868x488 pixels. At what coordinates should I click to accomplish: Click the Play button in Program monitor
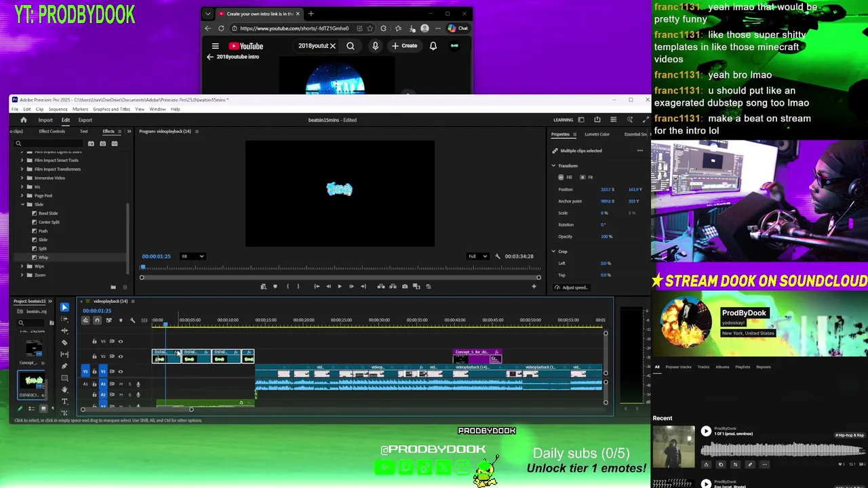click(x=340, y=286)
